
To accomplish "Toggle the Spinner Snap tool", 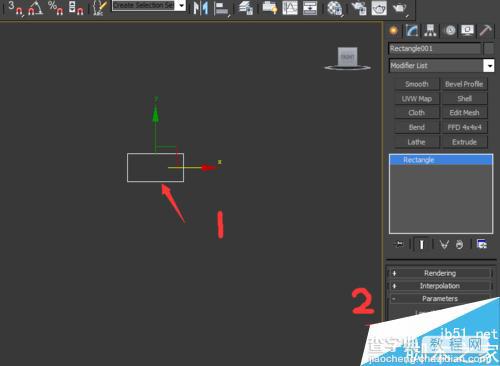I will point(76,8).
